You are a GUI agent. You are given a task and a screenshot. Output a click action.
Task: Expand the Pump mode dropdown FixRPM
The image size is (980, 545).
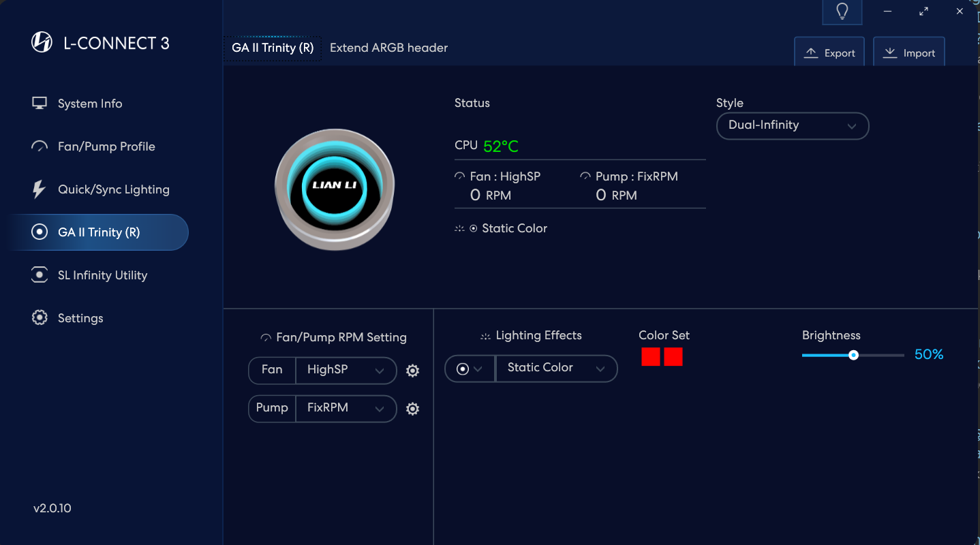coord(346,409)
